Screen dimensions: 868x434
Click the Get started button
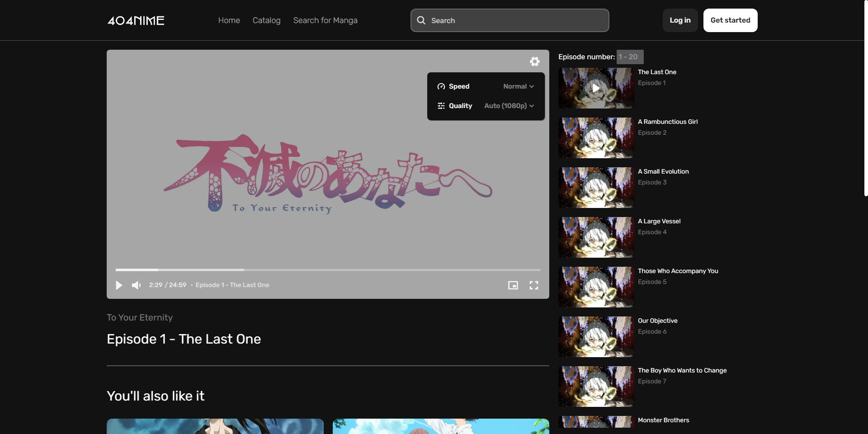731,20
